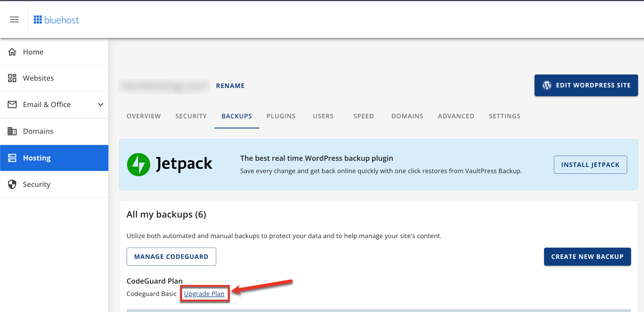Screen dimensions: 644x312
Task: Click the 'All my backups (6)' heading
Action: [166, 214]
